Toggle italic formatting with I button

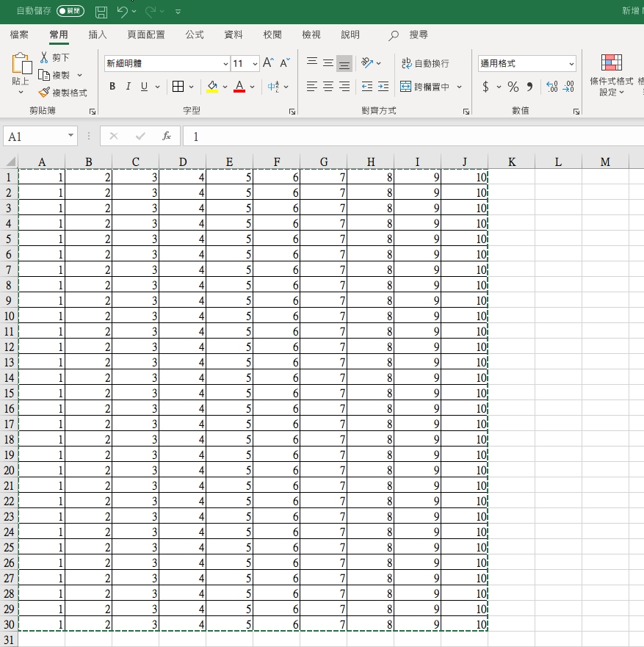(x=128, y=87)
